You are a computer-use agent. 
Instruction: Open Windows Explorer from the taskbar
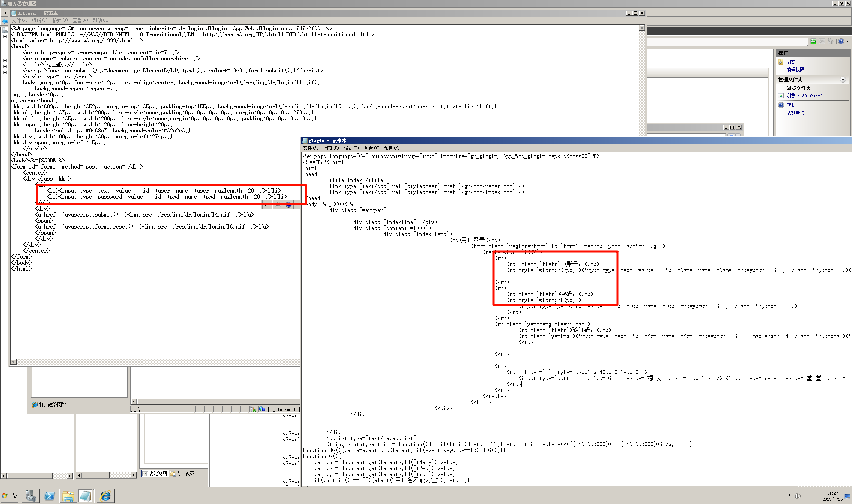click(68, 496)
